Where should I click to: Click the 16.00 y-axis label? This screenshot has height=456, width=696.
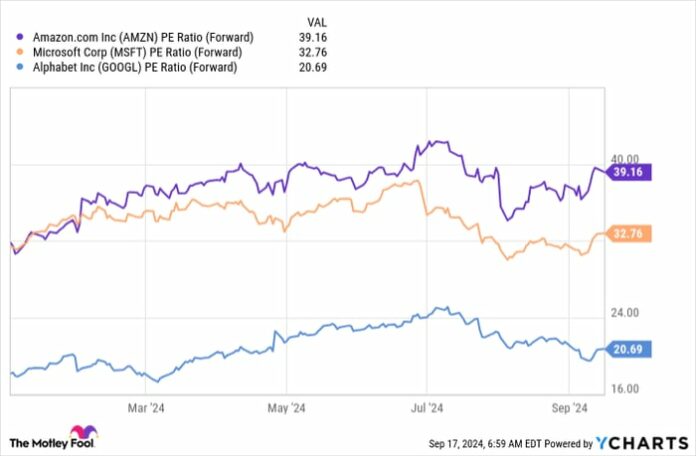(x=627, y=389)
